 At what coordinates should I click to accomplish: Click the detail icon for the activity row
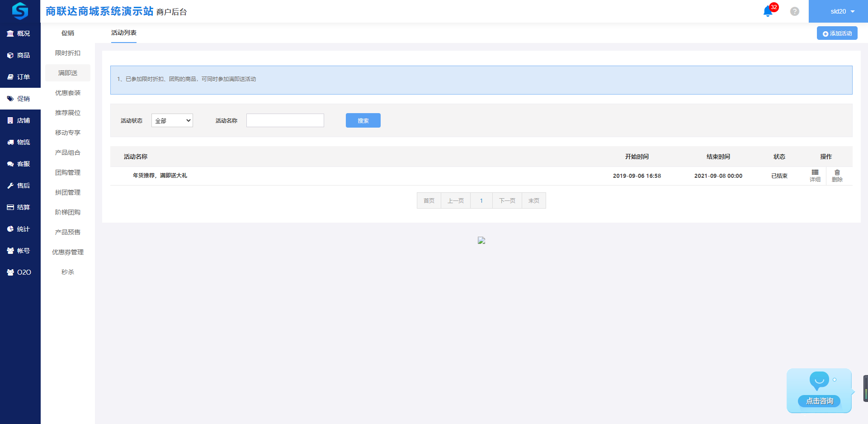tap(815, 176)
